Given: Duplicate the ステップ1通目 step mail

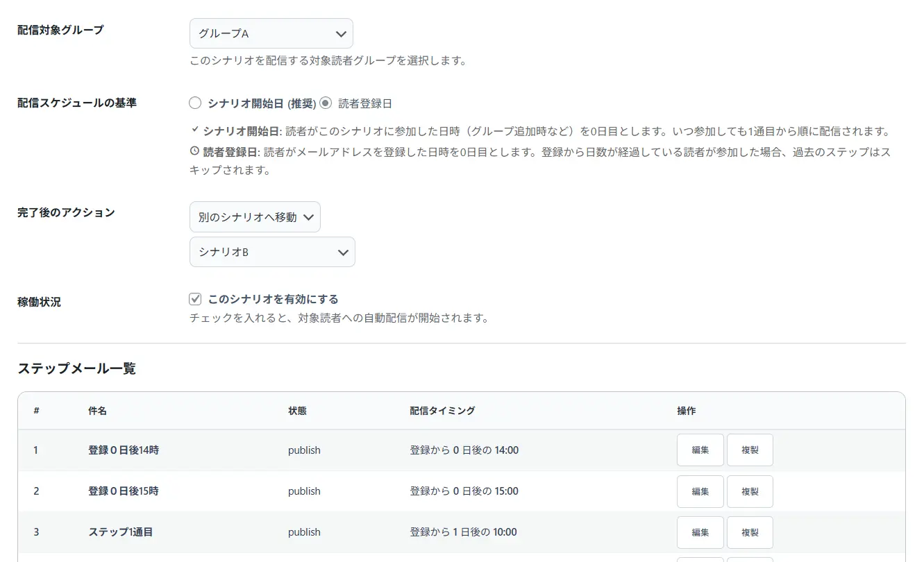Looking at the screenshot, I should coord(750,532).
